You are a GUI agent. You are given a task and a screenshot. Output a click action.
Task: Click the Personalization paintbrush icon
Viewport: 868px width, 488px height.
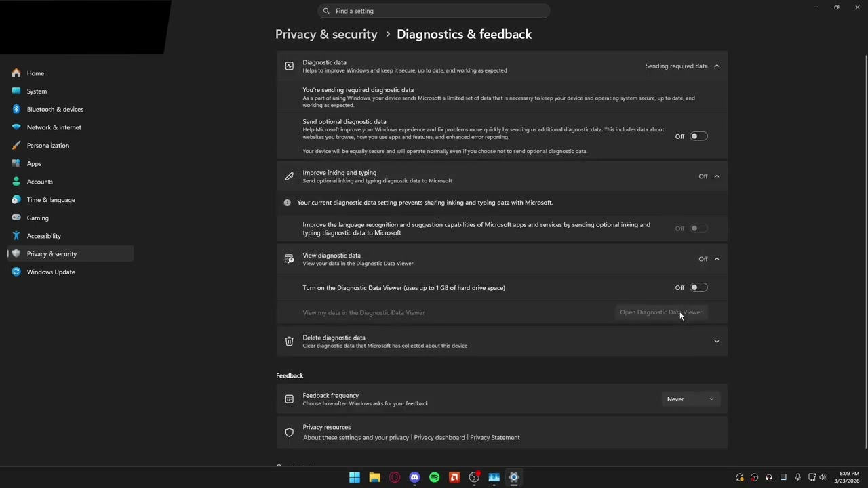click(16, 146)
